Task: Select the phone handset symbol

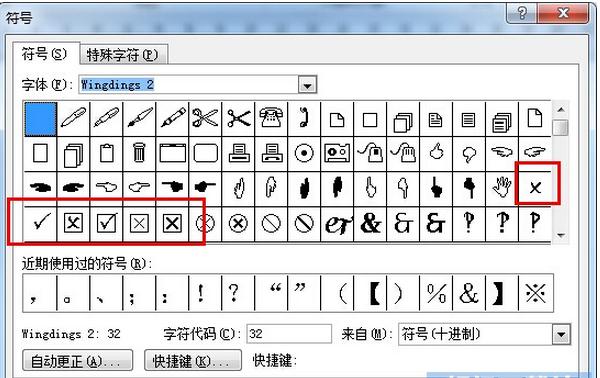Action: (x=304, y=119)
